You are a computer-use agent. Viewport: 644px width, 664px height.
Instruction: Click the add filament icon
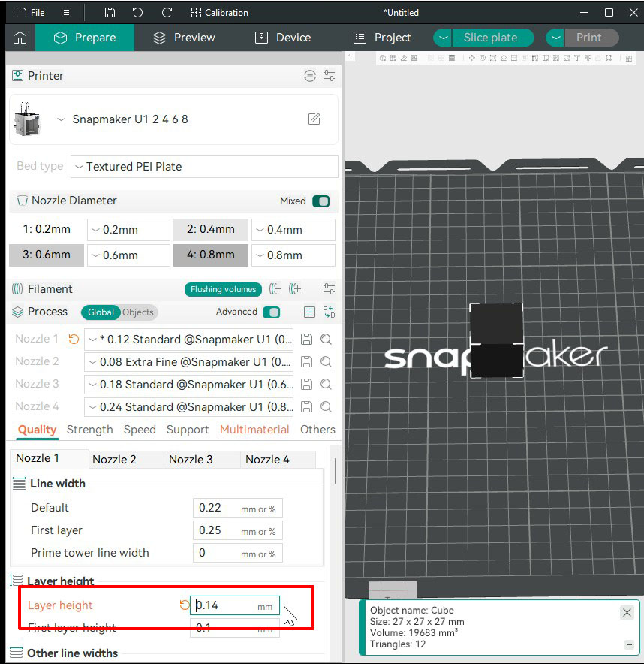[295, 288]
